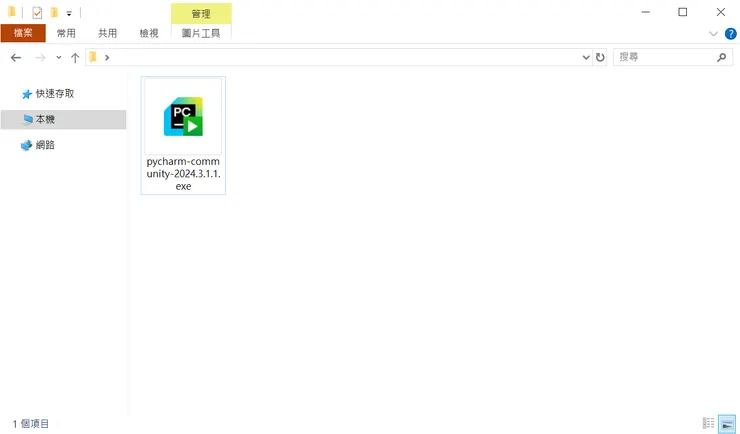
Task: Go up one folder level
Action: (75, 58)
